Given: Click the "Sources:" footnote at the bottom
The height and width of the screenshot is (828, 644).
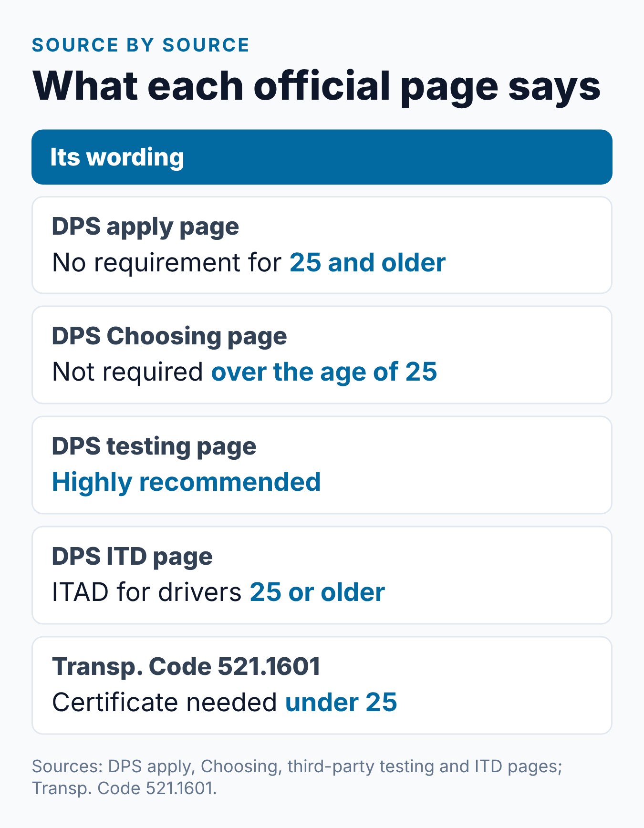Looking at the screenshot, I should (297, 777).
